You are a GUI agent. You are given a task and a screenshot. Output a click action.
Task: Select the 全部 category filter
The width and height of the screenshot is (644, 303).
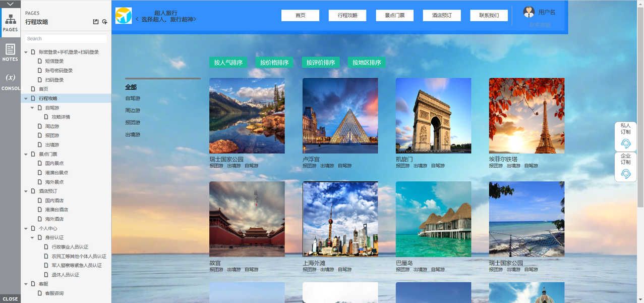(x=131, y=87)
